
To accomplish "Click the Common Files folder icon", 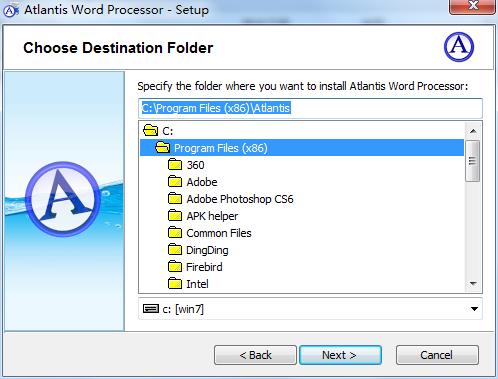I will [175, 233].
